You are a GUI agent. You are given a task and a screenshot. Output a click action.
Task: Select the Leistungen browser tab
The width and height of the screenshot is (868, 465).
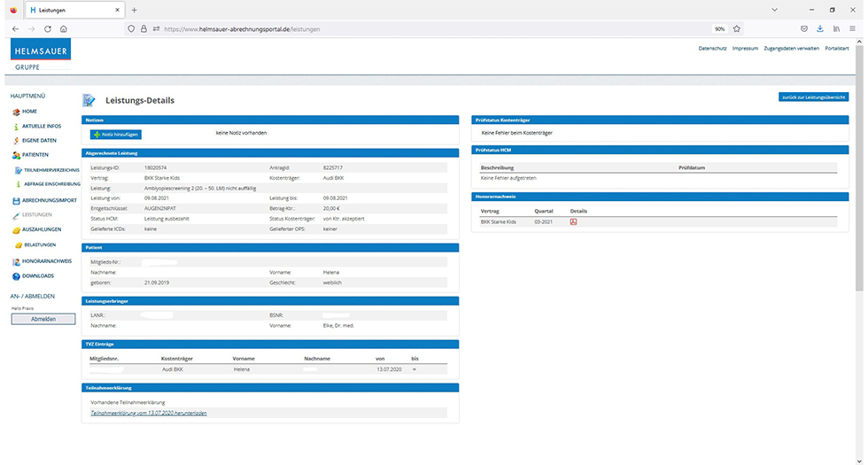coord(75,10)
